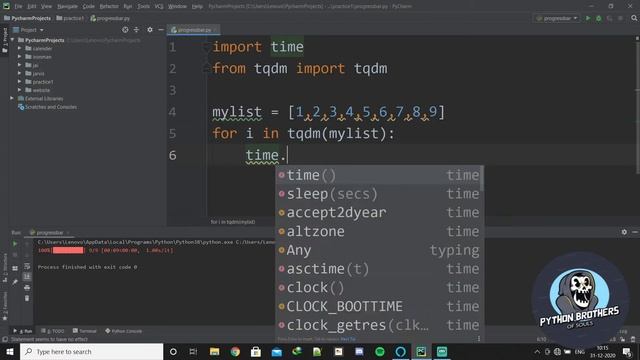The height and width of the screenshot is (360, 640).
Task: Open the notification center icon
Action: point(627,351)
